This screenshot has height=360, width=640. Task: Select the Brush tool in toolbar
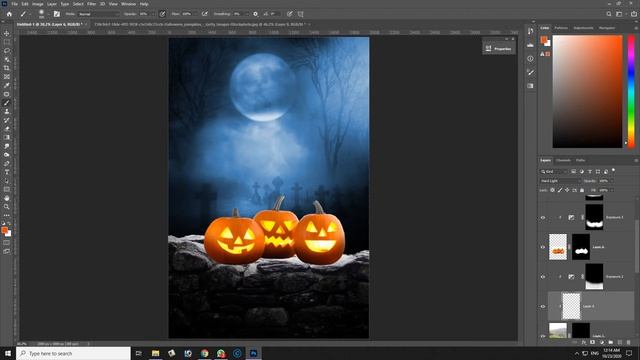point(7,103)
